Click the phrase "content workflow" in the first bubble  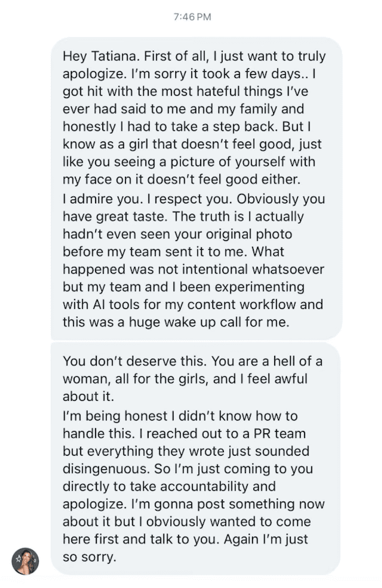click(x=248, y=306)
